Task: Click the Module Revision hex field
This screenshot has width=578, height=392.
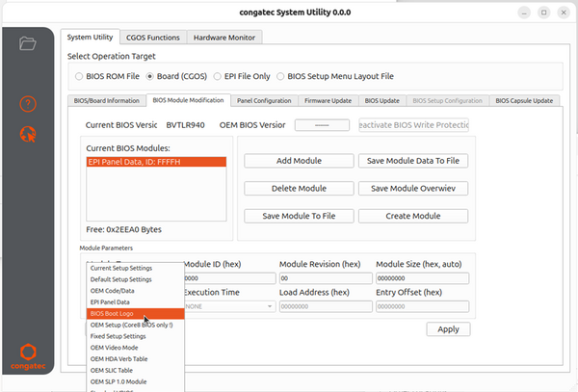Action: click(x=322, y=278)
